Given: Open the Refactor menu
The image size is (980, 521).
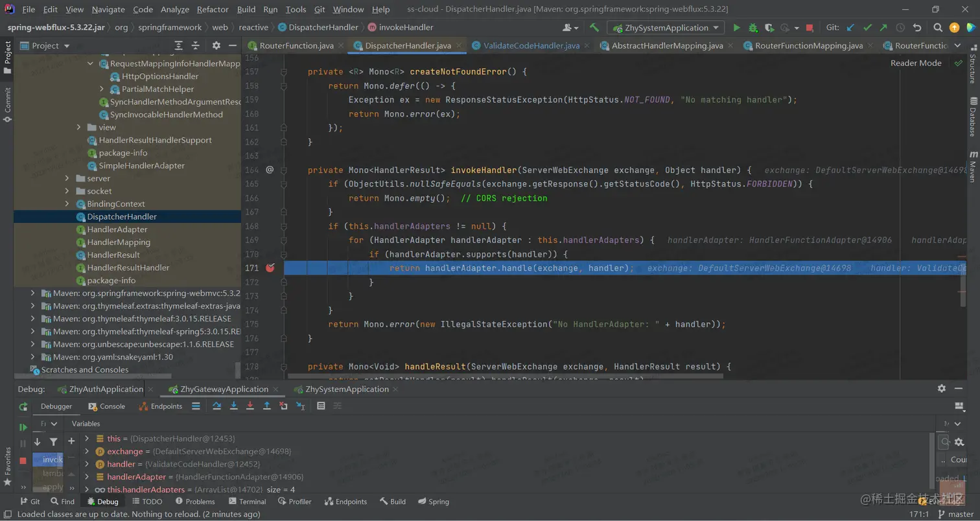Looking at the screenshot, I should coord(213,10).
